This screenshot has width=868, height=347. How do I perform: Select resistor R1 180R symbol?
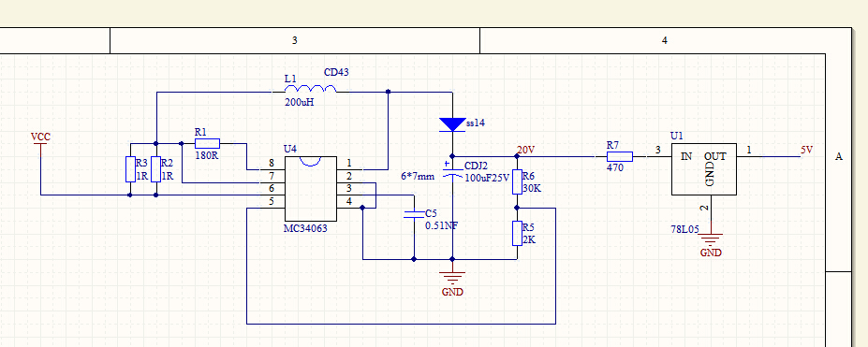pos(207,144)
